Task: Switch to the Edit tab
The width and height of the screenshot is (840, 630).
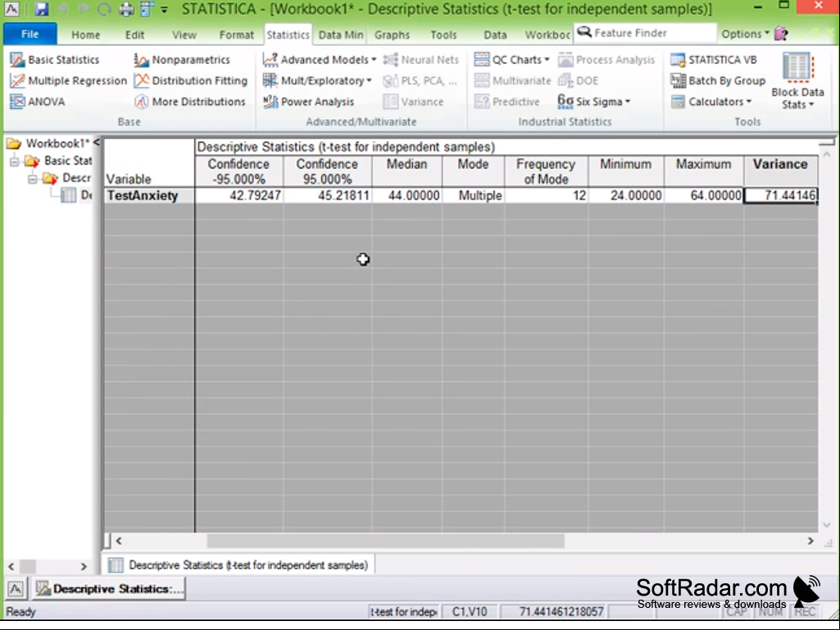Action: click(x=134, y=35)
